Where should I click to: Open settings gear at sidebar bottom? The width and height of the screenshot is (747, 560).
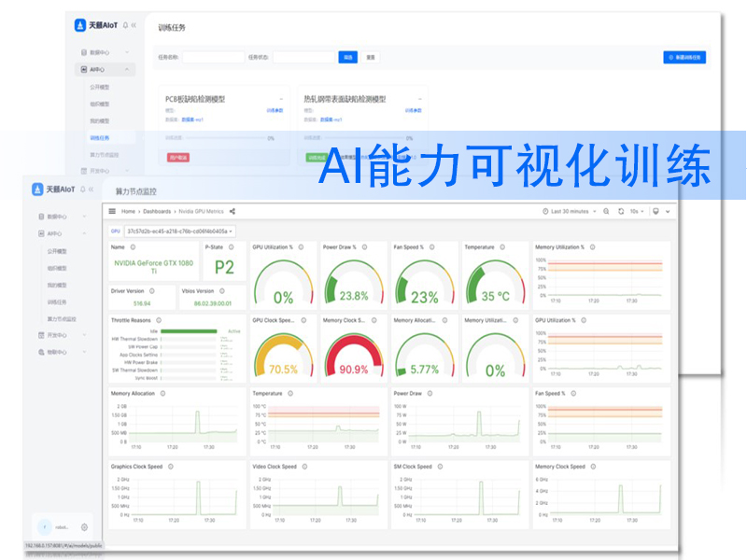[x=84, y=527]
